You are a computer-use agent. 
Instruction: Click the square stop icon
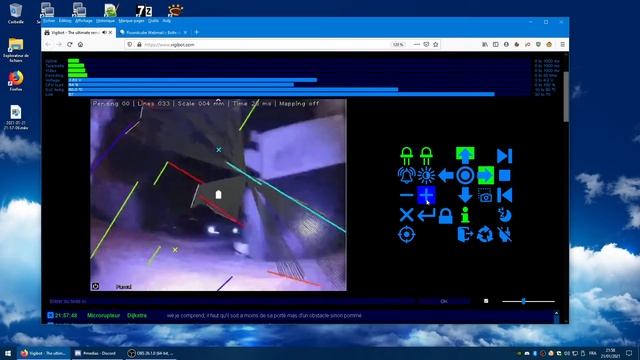pyautogui.click(x=504, y=176)
